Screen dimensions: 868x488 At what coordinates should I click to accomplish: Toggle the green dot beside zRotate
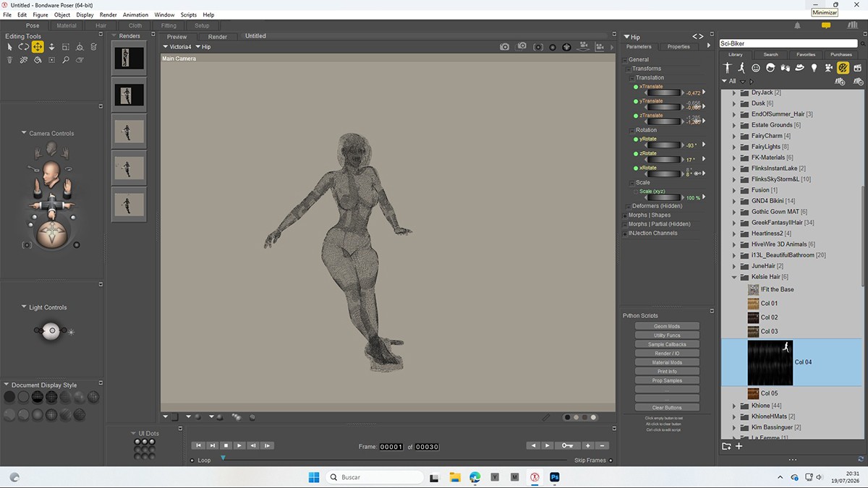[636, 153]
